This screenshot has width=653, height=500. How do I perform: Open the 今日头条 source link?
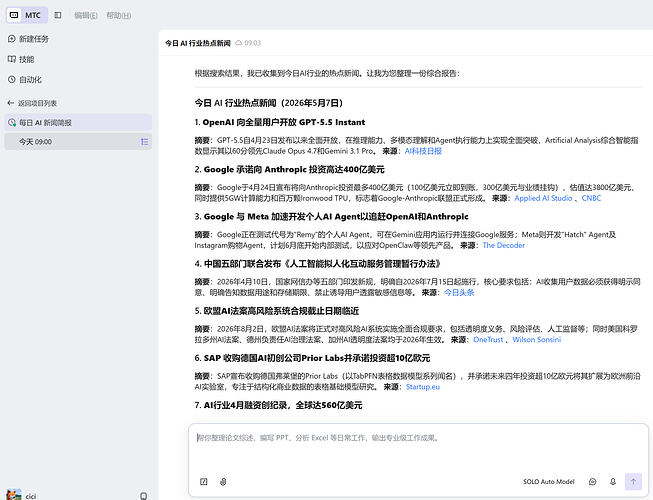pyautogui.click(x=459, y=292)
